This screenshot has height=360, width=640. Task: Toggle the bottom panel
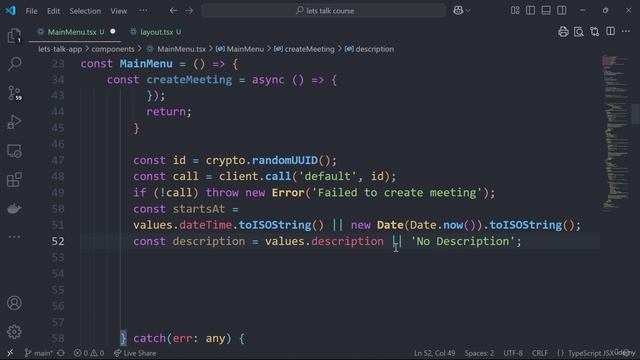click(x=546, y=11)
